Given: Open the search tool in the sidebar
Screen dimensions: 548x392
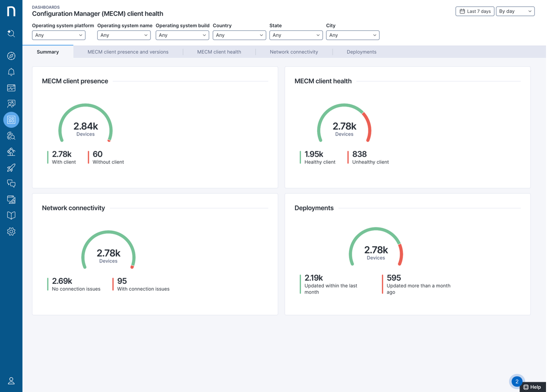Looking at the screenshot, I should (x=11, y=33).
